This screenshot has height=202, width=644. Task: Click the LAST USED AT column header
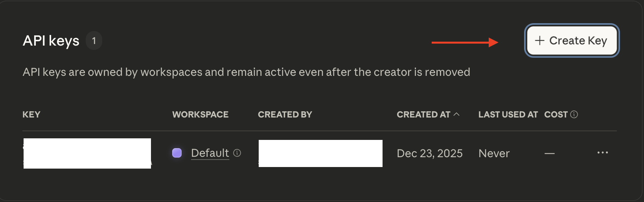508,114
